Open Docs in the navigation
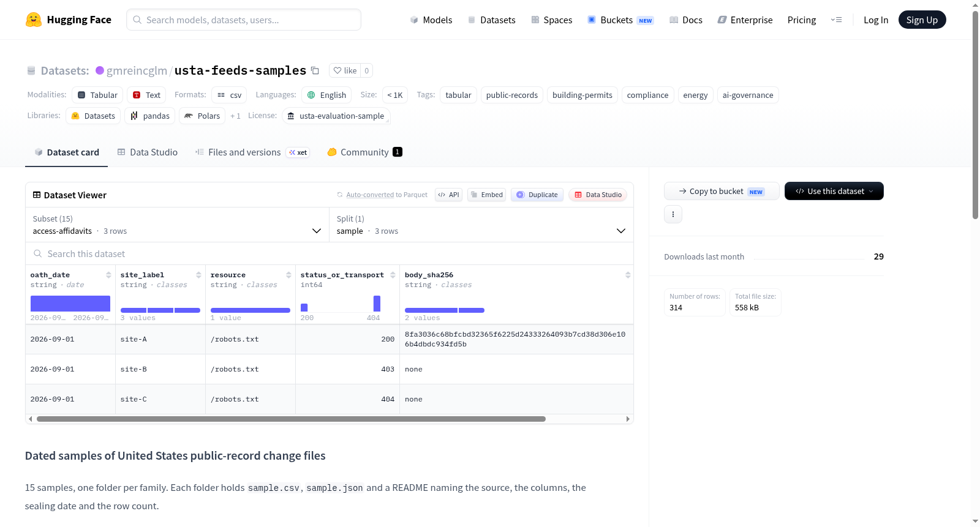The width and height of the screenshot is (980, 527). [686, 20]
